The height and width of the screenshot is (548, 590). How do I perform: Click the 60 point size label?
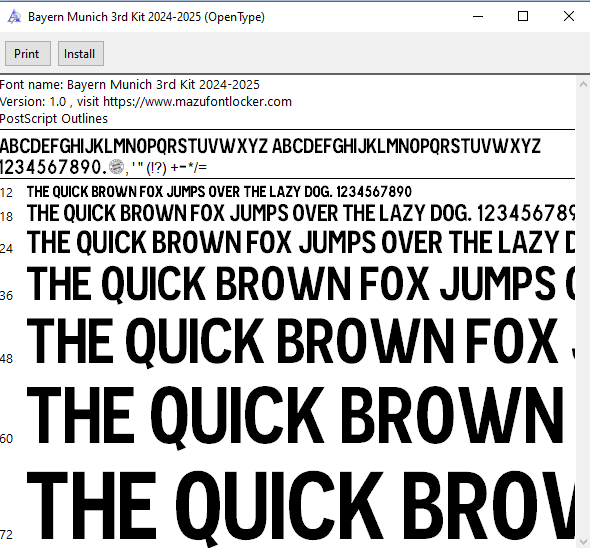[6, 438]
